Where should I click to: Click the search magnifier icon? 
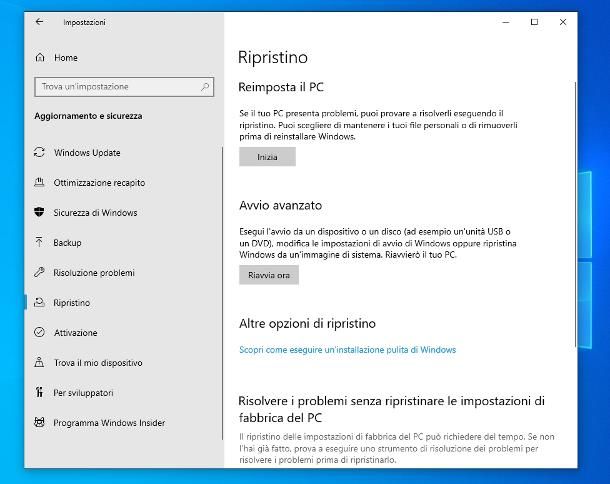click(205, 86)
